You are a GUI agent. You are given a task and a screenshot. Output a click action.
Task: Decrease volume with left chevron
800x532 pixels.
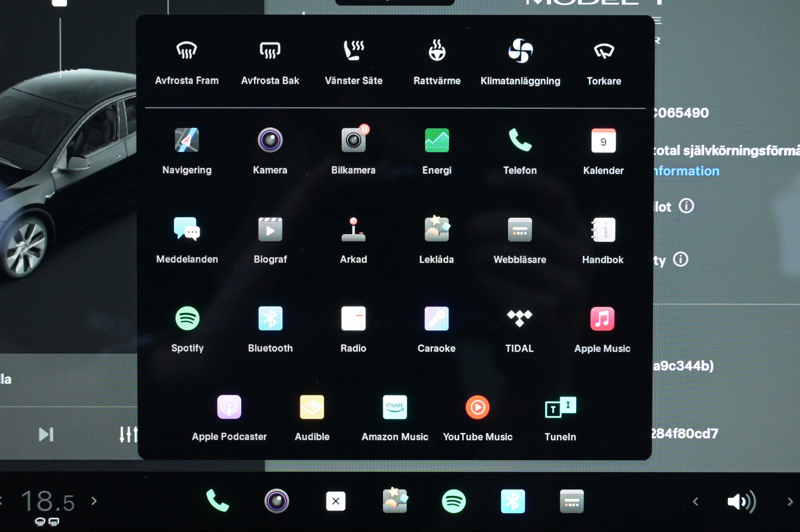pos(695,502)
